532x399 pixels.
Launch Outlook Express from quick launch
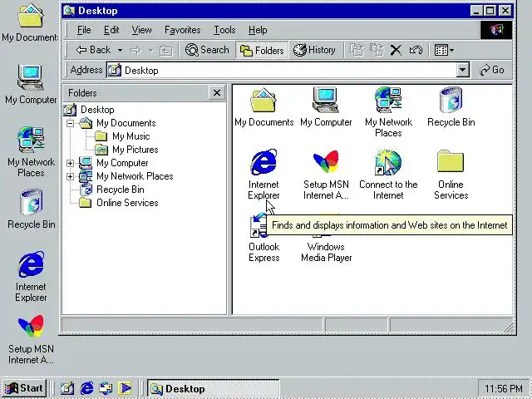click(x=106, y=388)
